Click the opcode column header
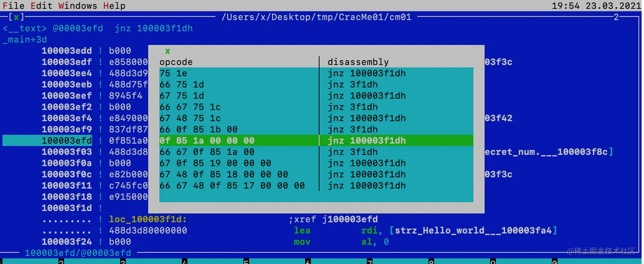Screen dimensions: 644x264 coord(176,62)
